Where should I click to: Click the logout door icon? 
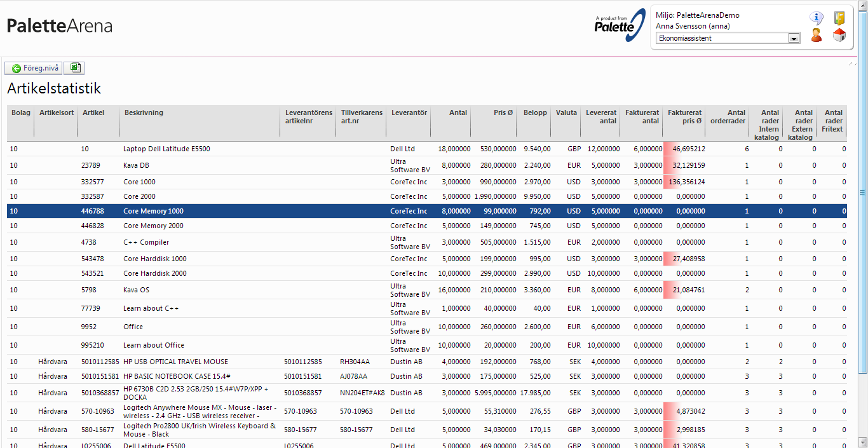click(839, 18)
